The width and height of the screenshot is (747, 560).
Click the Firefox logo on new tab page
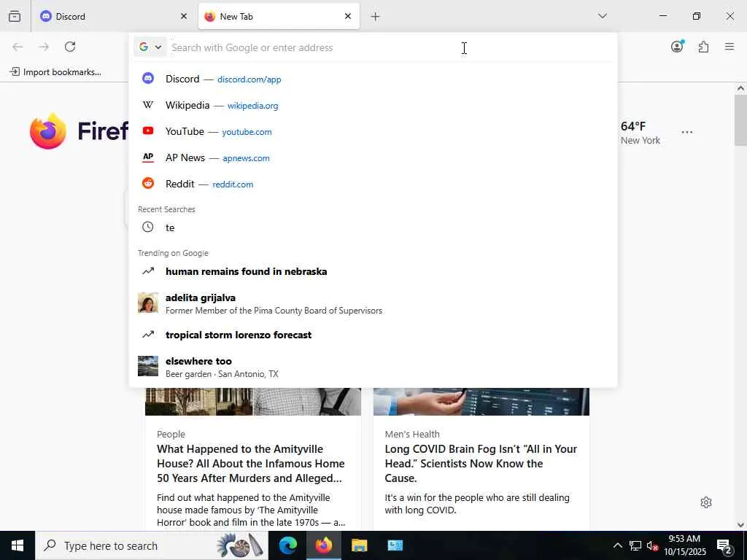(x=47, y=131)
